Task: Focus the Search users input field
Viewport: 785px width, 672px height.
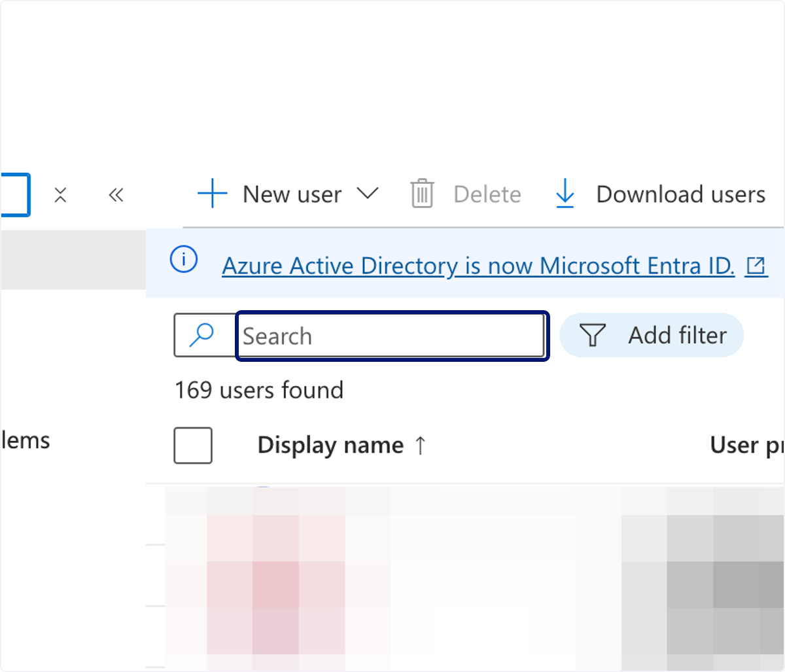Action: 391,336
